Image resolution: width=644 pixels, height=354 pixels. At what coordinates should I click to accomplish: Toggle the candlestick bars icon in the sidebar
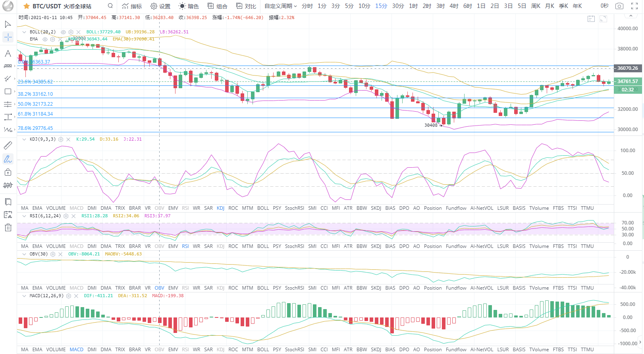coord(8,185)
